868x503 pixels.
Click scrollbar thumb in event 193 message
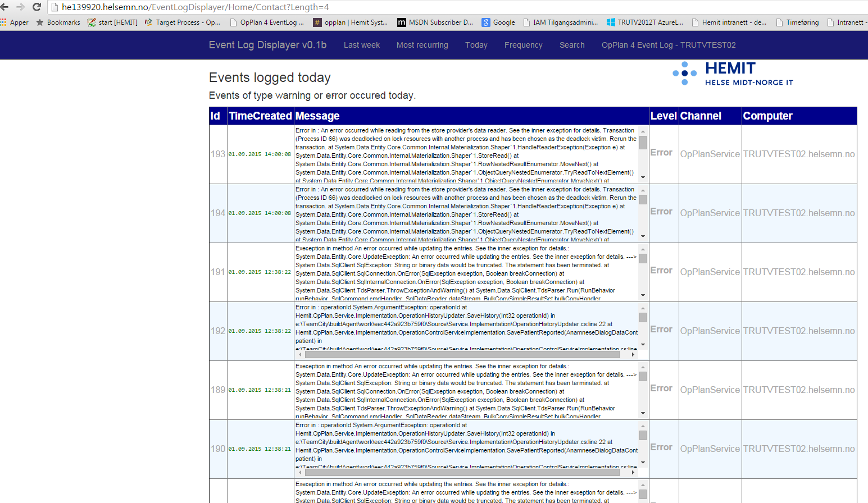(643, 142)
